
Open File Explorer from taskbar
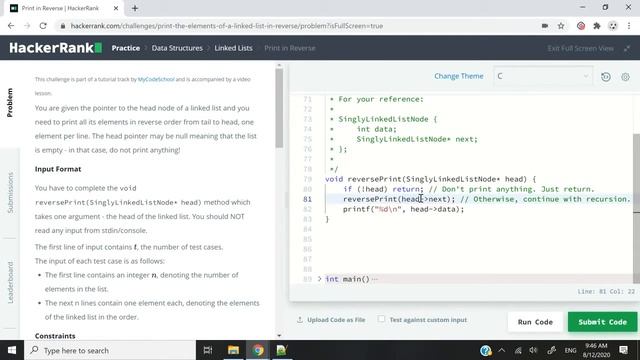pyautogui.click(x=233, y=350)
